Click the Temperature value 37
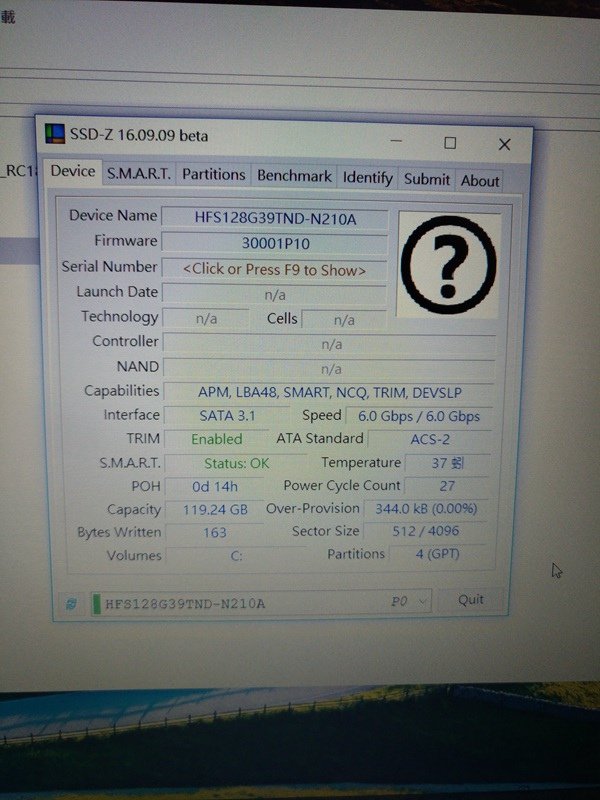The image size is (600, 800). pyautogui.click(x=447, y=463)
